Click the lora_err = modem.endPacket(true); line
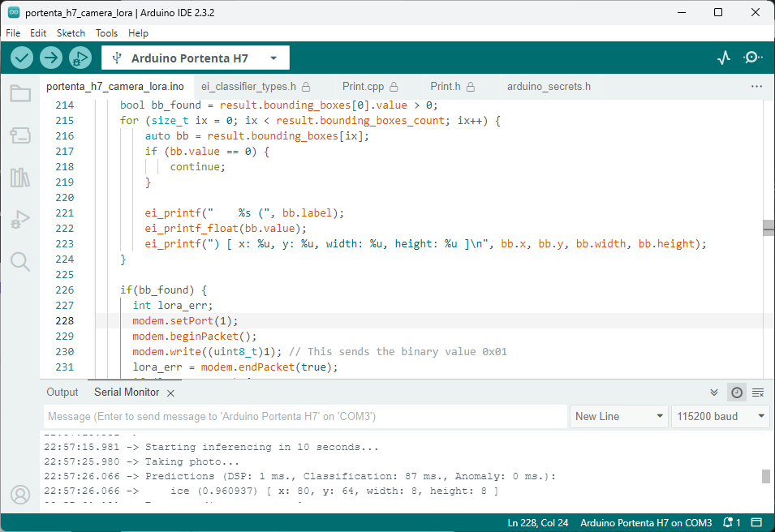Screen dimensions: 775x532 tap(235, 367)
